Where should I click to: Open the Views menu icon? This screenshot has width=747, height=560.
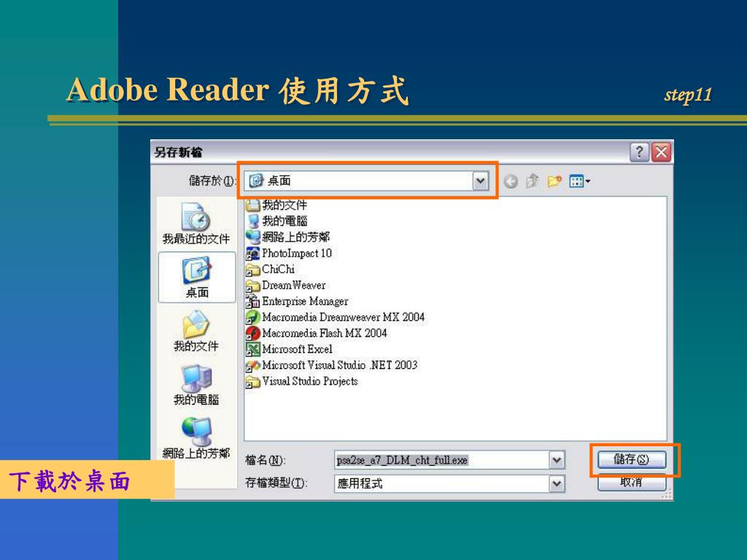pos(579,181)
